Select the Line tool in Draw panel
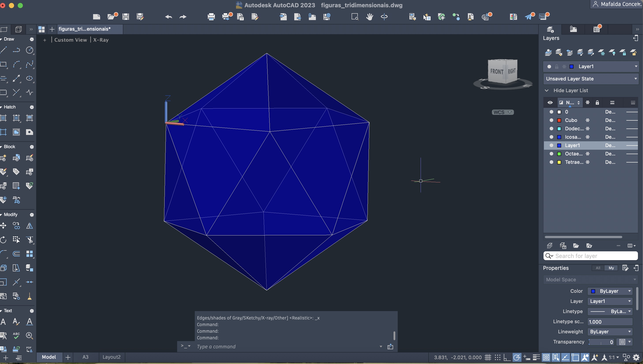The height and width of the screenshot is (364, 643). point(4,50)
